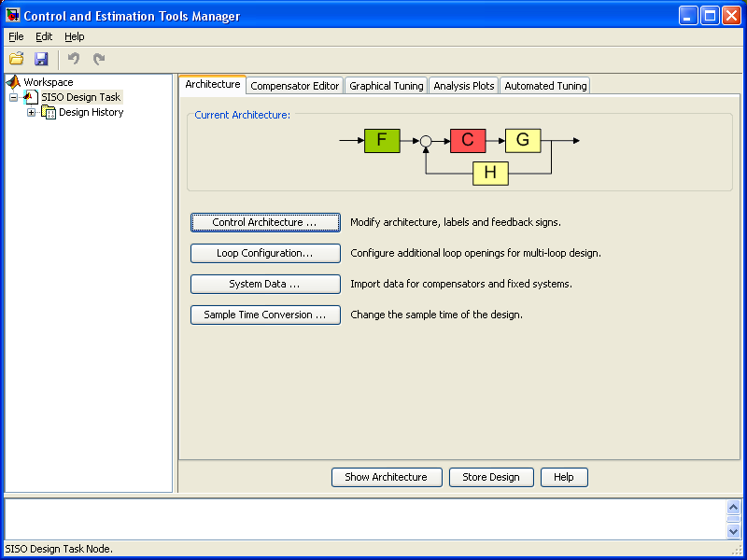Maximize the Control and Estimation Tools Manager window

[x=710, y=16]
